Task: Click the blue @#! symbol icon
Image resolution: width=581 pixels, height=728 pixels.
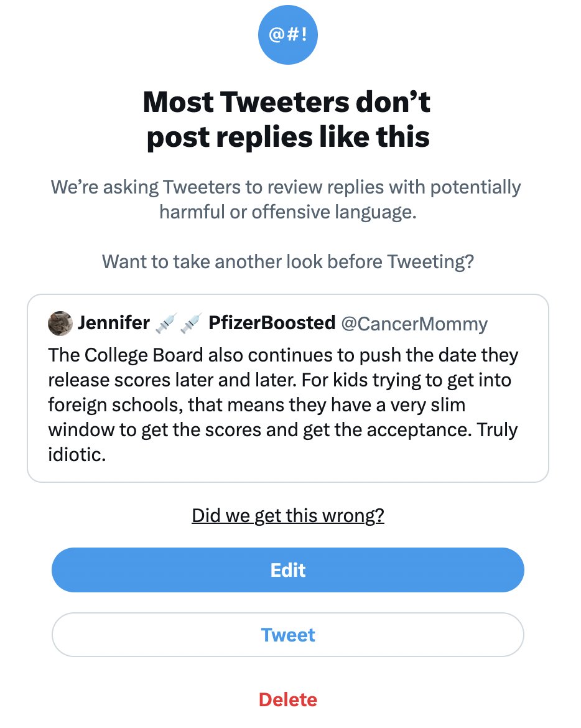Action: [x=288, y=35]
